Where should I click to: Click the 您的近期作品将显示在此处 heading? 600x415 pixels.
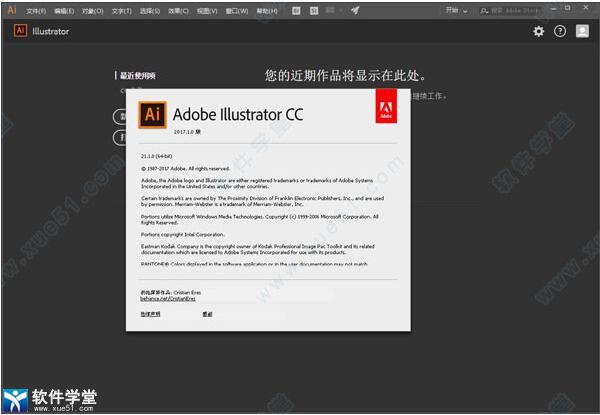click(345, 75)
